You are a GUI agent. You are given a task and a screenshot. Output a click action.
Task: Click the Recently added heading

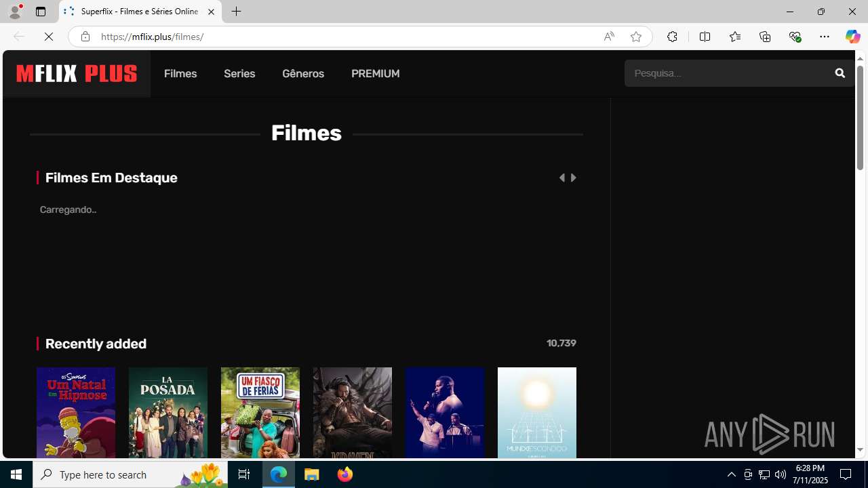click(96, 344)
